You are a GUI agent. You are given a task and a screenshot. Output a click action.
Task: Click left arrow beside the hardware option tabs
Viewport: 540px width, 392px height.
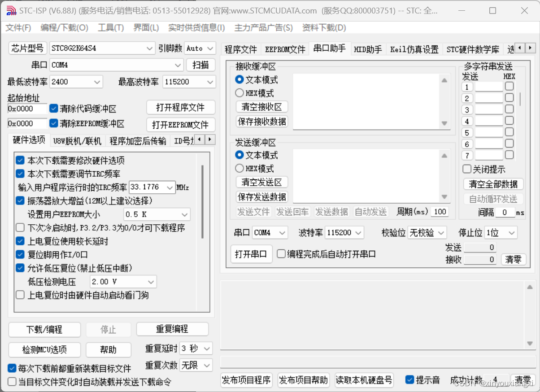tap(200, 139)
